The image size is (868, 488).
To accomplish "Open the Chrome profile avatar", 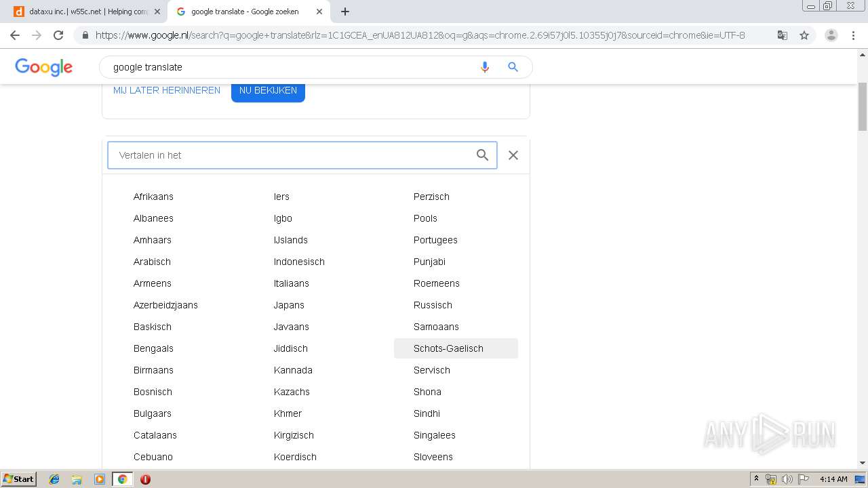I will (831, 35).
